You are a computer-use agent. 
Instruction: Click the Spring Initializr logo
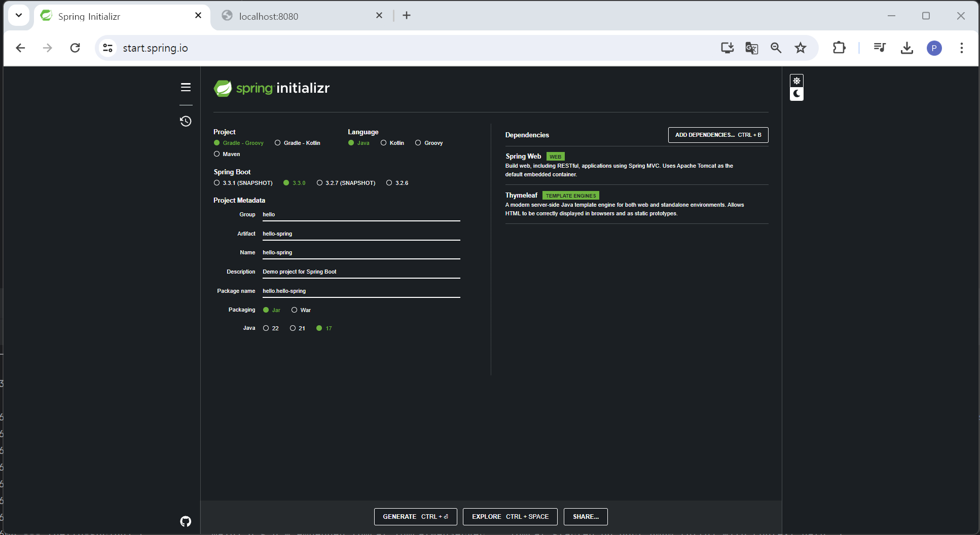point(272,88)
